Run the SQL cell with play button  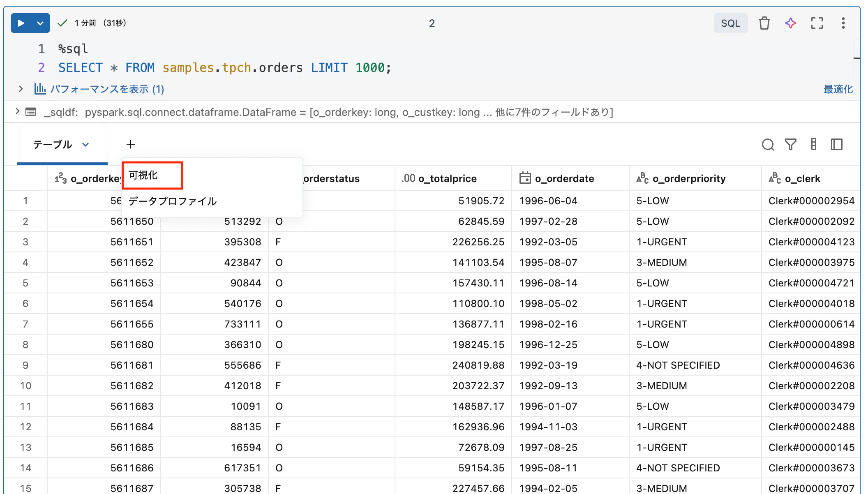point(21,23)
